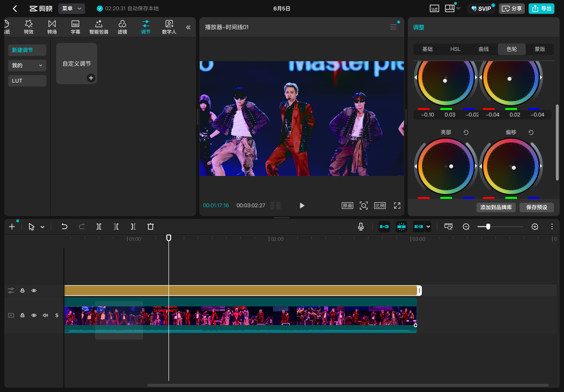Expand the selection tool dropdown arrow
Image resolution: width=564 pixels, height=392 pixels.
(43, 227)
